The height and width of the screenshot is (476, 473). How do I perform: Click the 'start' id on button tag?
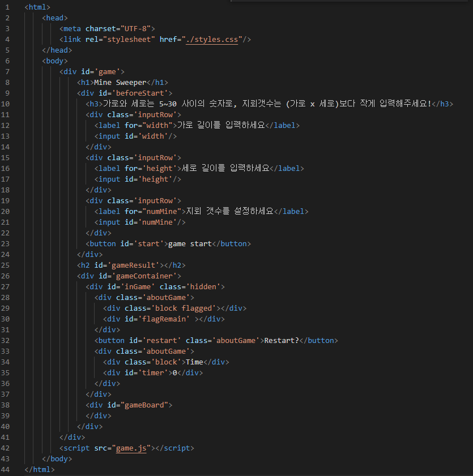pyautogui.click(x=148, y=244)
